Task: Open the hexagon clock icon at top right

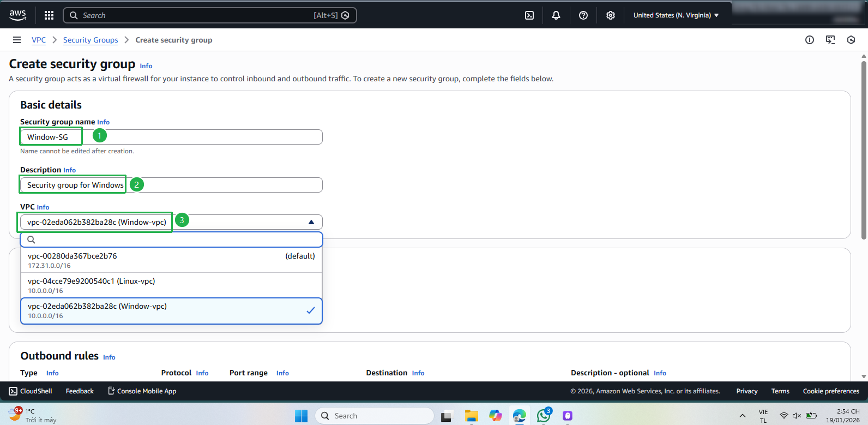Action: coord(851,40)
